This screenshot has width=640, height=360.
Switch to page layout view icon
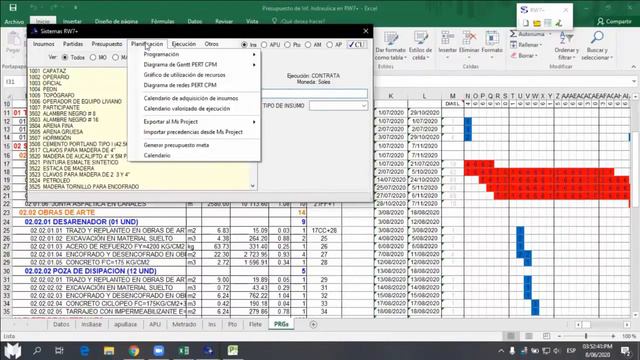529,336
